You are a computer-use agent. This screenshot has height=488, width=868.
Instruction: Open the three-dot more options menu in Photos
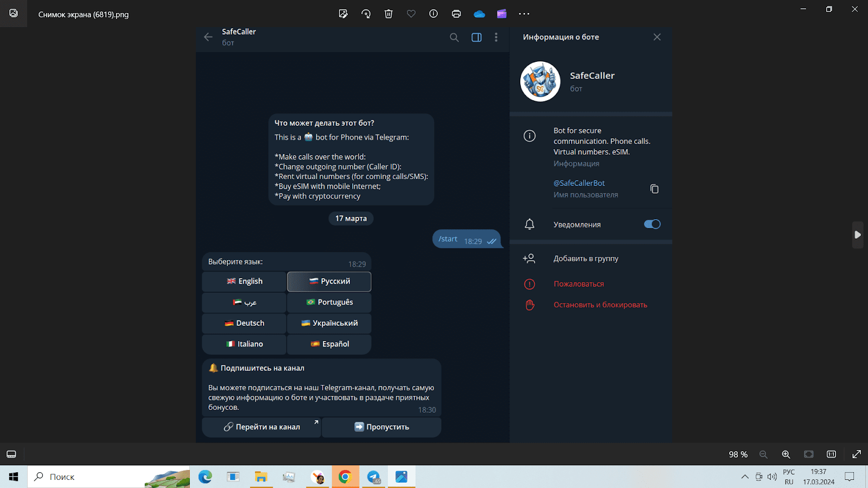point(524,14)
